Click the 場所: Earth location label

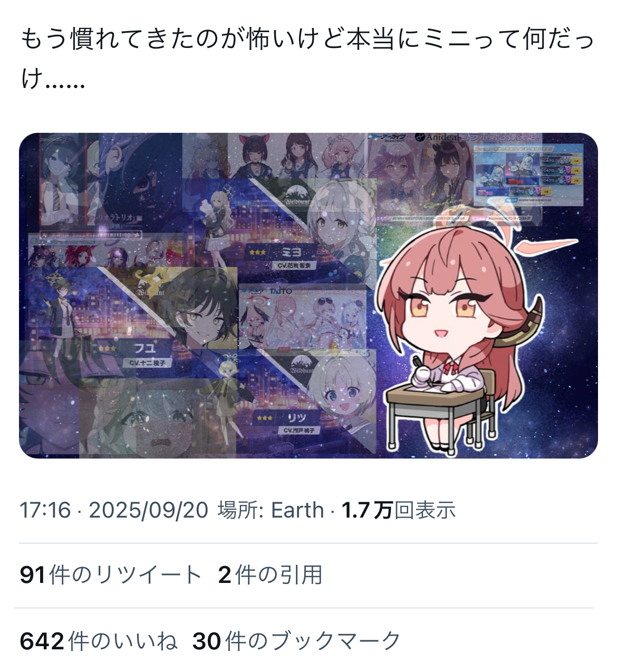tap(271, 510)
